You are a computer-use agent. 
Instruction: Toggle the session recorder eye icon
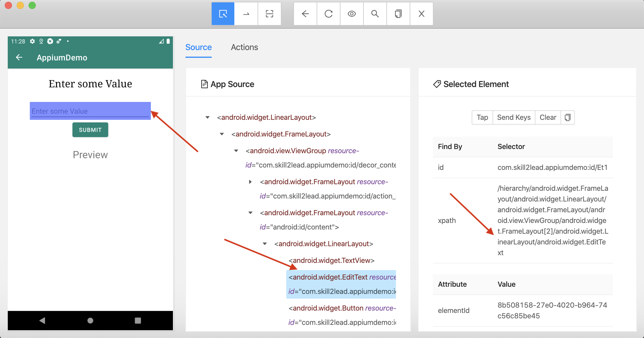tap(352, 14)
